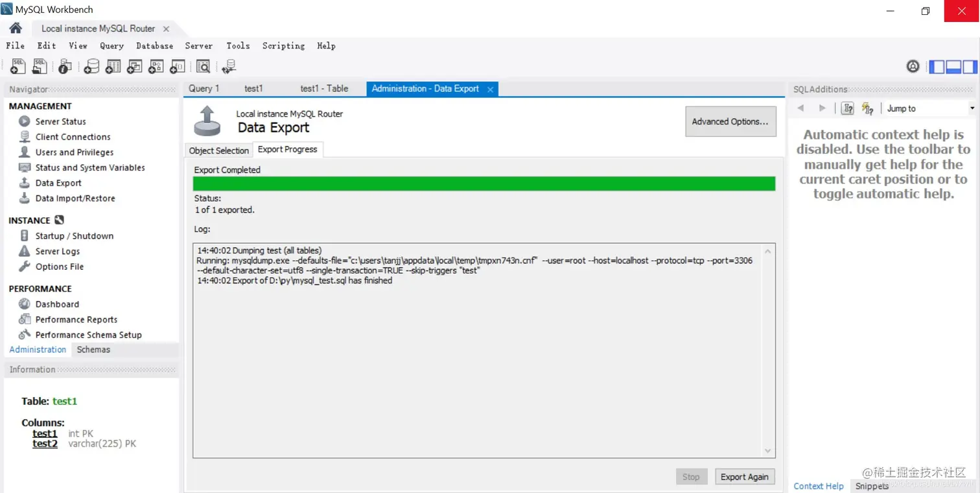Toggle the left sidebar panel
The image size is (980, 493).
coord(937,66)
